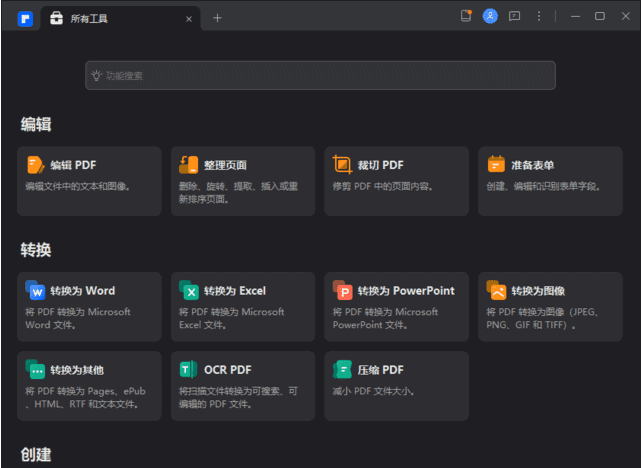This screenshot has width=643, height=468.
Task: Open the three-dot more menu
Action: (539, 16)
